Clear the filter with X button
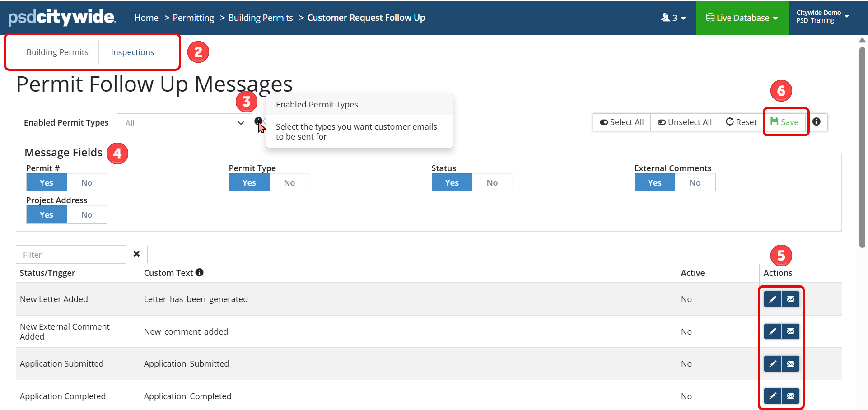The image size is (868, 410). 136,254
